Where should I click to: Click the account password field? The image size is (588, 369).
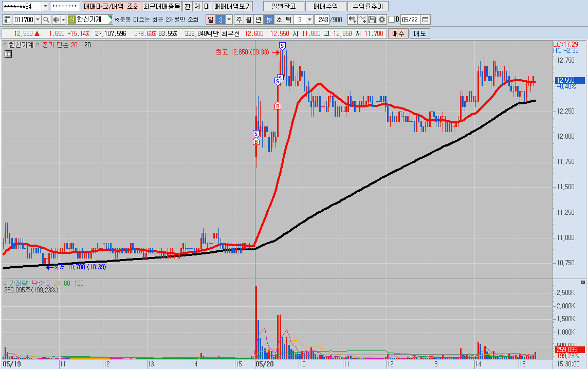coord(65,6)
